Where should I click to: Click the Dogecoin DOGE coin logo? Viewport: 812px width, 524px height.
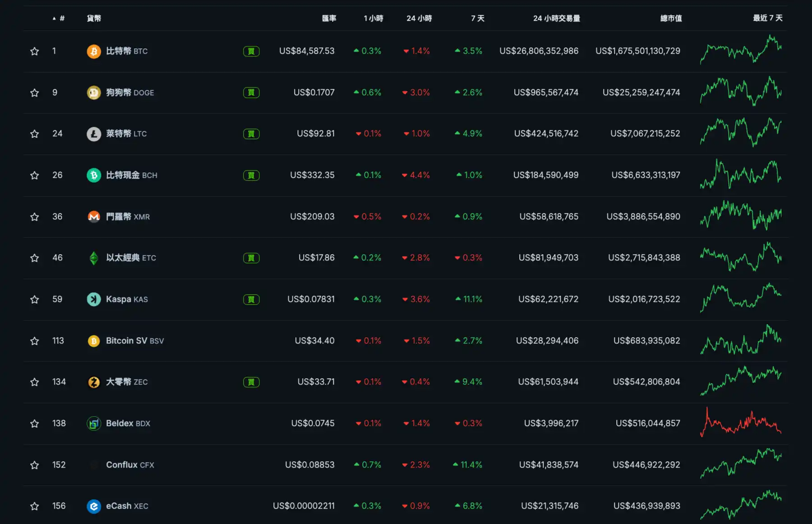93,93
